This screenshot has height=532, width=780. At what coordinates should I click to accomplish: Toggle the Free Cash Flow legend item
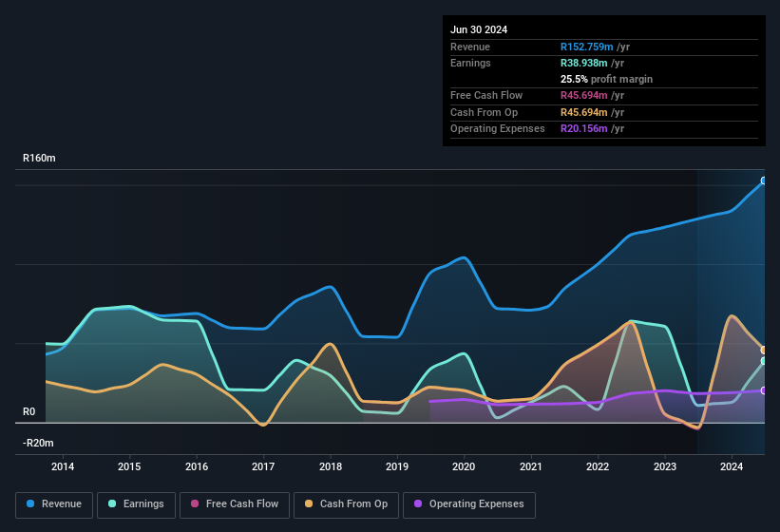(232, 504)
